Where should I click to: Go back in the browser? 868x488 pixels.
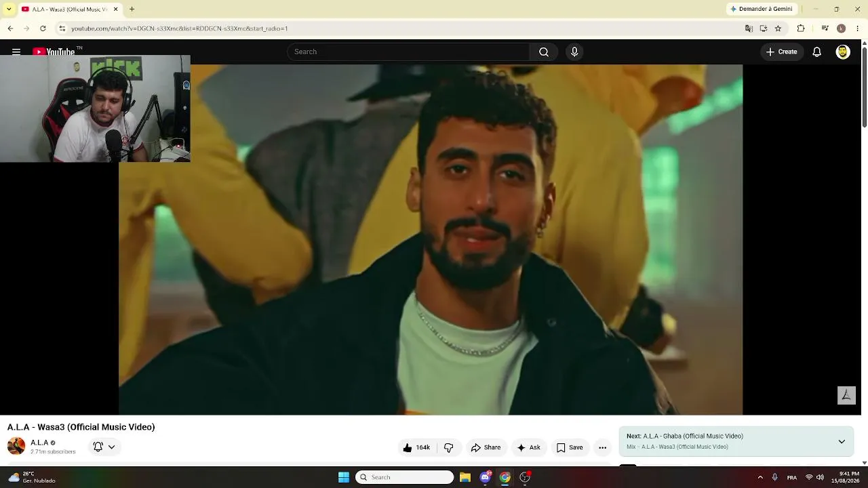[10, 28]
